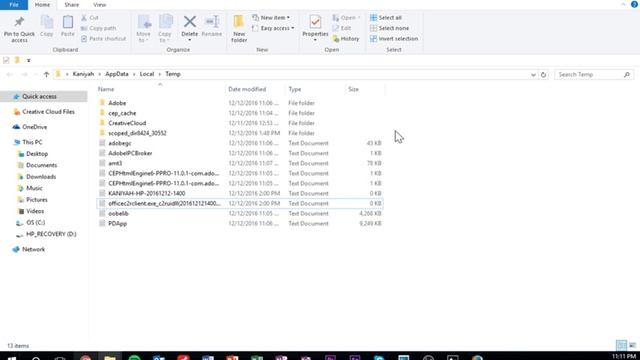This screenshot has width=640, height=360.
Task: Sort by the Name column header
Action: coord(106,89)
